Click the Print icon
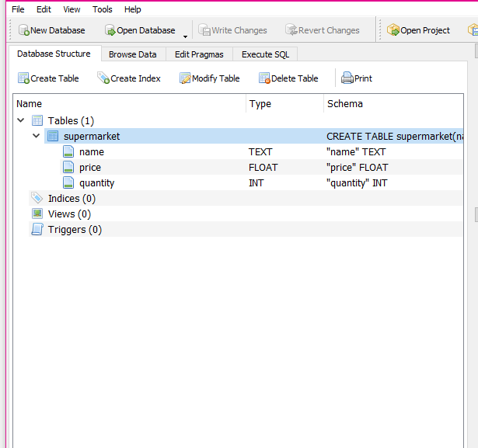The image size is (478, 448). pyautogui.click(x=347, y=78)
